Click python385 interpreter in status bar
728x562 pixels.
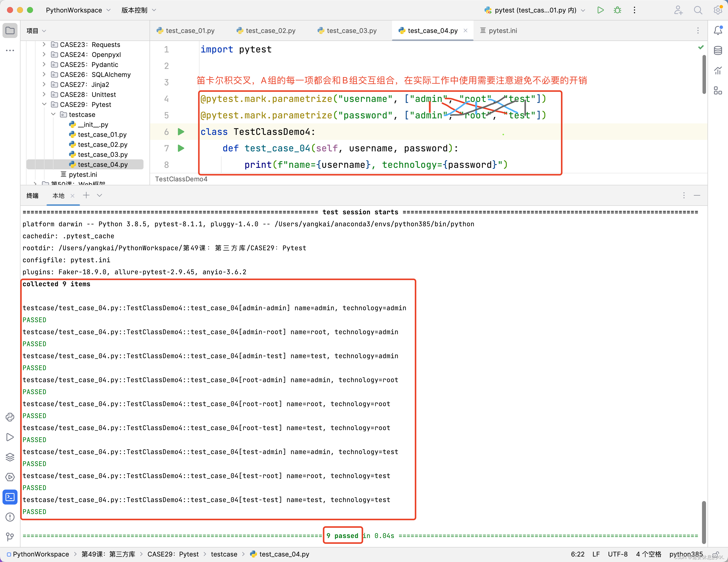pos(686,554)
